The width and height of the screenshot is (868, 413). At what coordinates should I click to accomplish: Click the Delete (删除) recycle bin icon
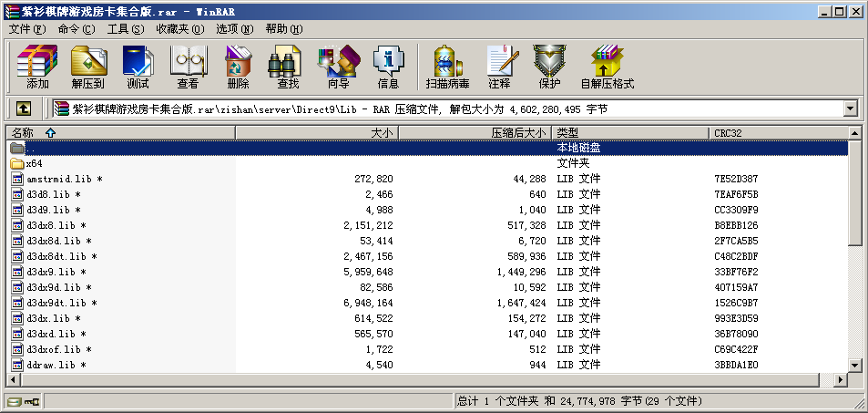coord(238,67)
